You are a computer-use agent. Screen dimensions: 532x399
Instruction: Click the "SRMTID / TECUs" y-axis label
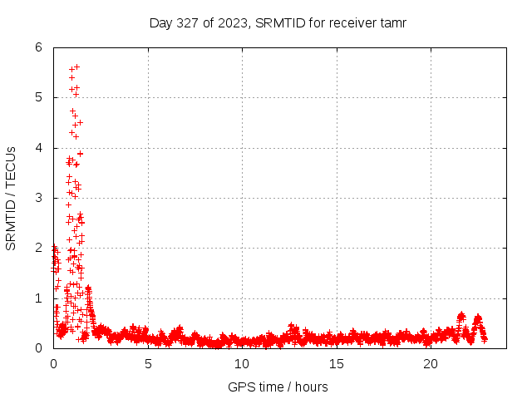click(x=11, y=198)
